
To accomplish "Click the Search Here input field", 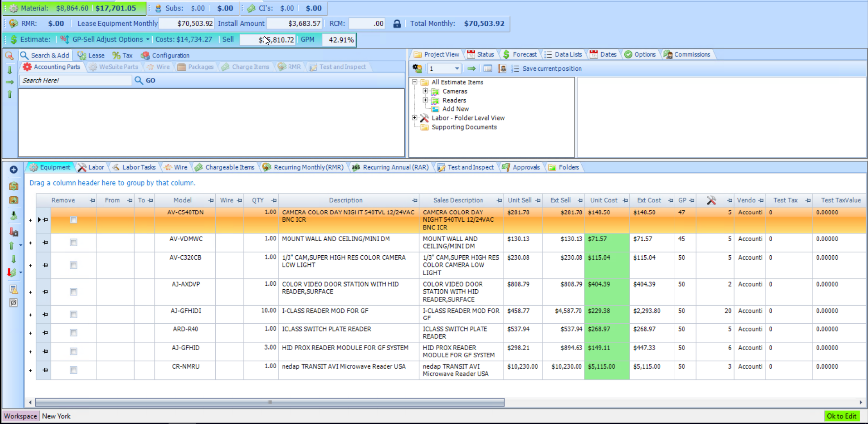I will pyautogui.click(x=76, y=80).
